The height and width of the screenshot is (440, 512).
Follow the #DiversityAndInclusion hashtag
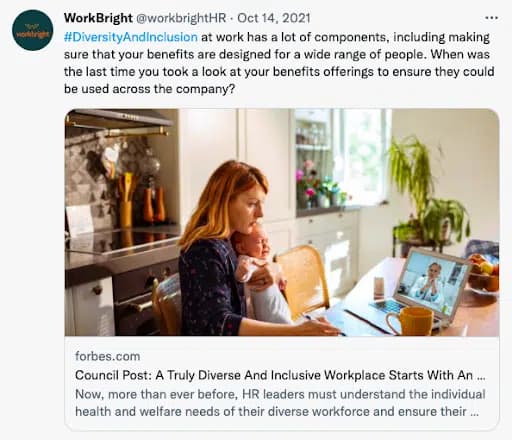(x=131, y=37)
